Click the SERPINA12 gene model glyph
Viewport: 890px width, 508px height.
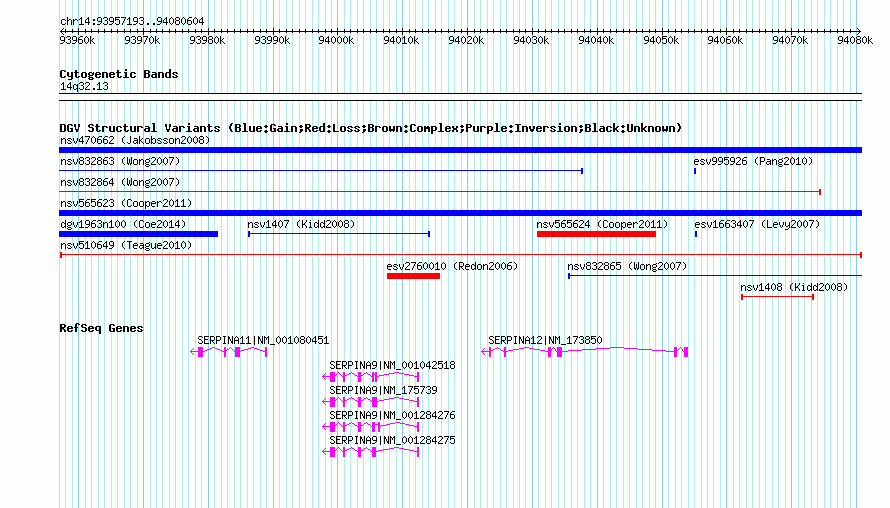(x=585, y=352)
